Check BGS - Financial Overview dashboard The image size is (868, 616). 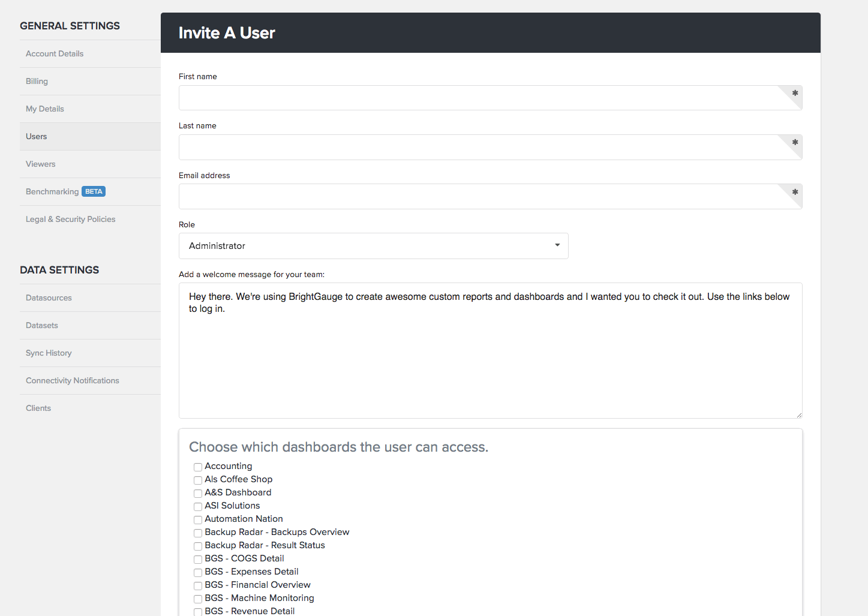[x=198, y=585]
